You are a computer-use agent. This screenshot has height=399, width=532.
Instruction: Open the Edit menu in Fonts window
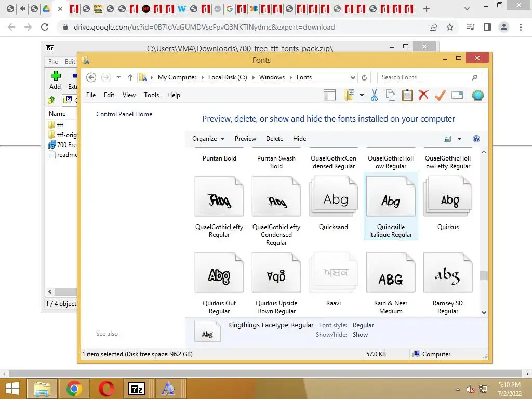[x=109, y=95]
